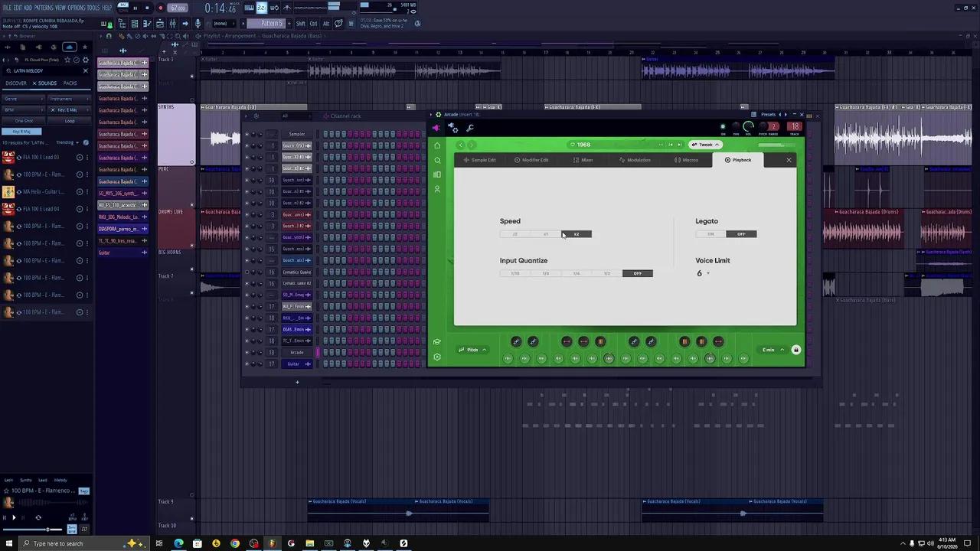Open the Arcade library sidebar icon
The image size is (980, 551).
point(437,174)
